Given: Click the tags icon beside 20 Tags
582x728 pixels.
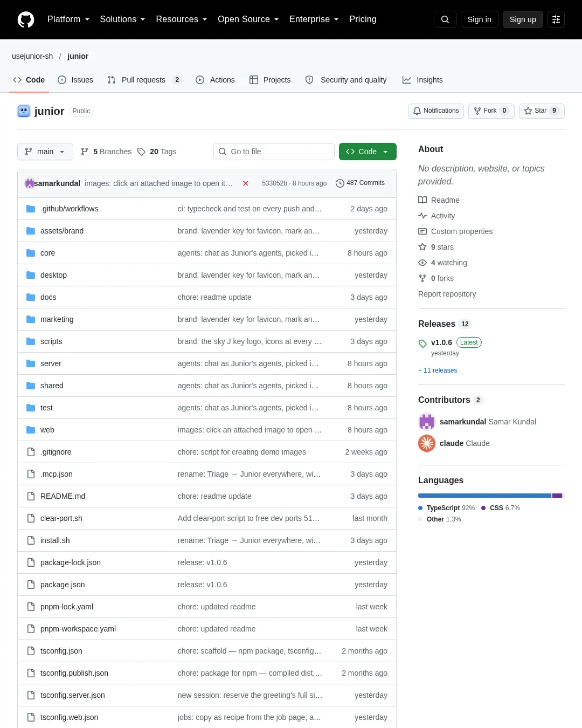Looking at the screenshot, I should (x=141, y=152).
